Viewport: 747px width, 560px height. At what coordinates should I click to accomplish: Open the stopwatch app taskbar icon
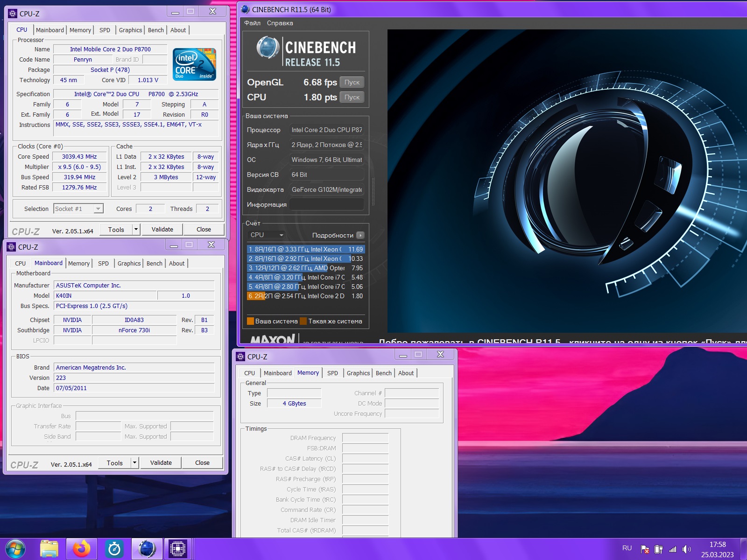click(x=114, y=549)
